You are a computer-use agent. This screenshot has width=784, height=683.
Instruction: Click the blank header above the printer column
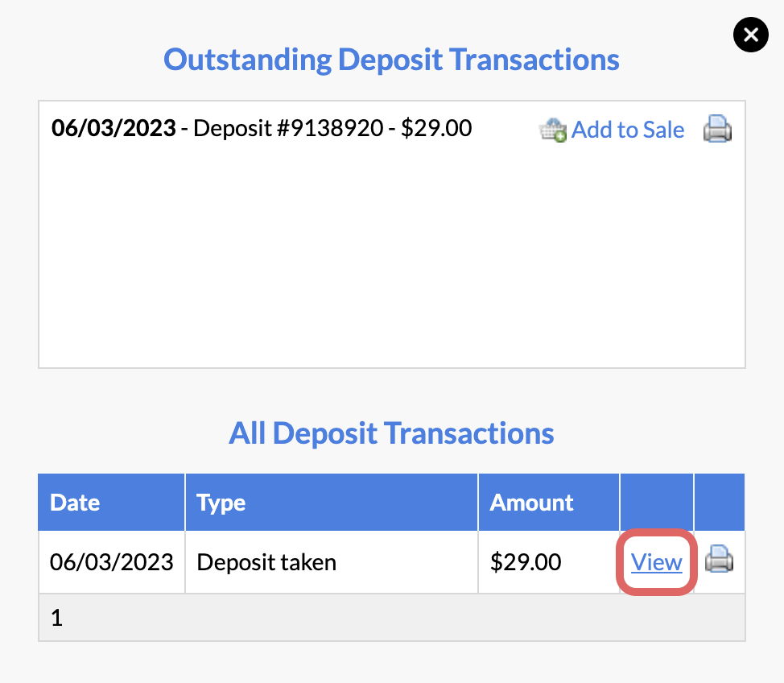click(720, 502)
